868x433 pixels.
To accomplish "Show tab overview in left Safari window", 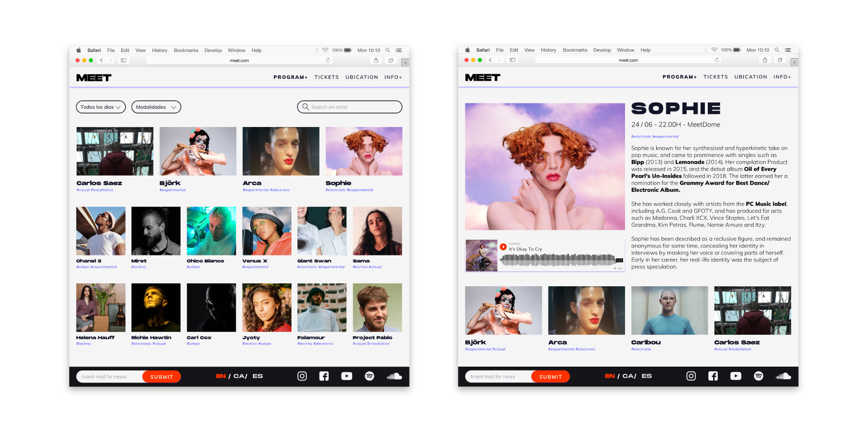I will point(391,60).
